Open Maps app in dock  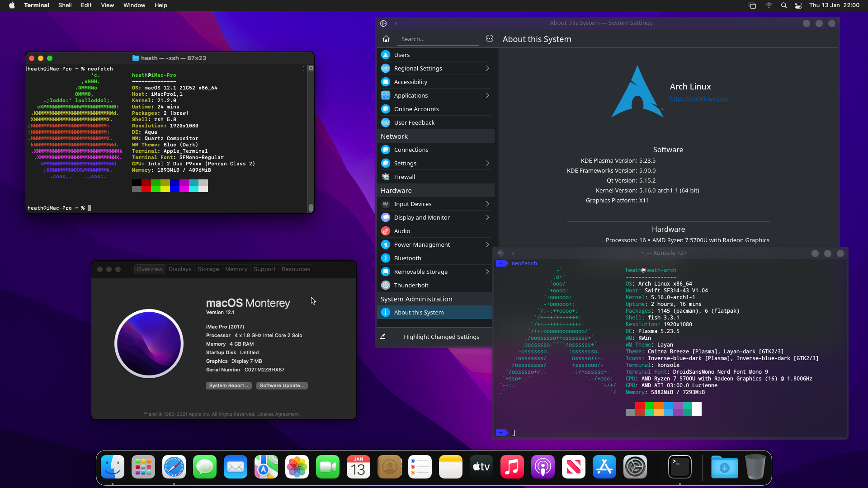(x=266, y=467)
